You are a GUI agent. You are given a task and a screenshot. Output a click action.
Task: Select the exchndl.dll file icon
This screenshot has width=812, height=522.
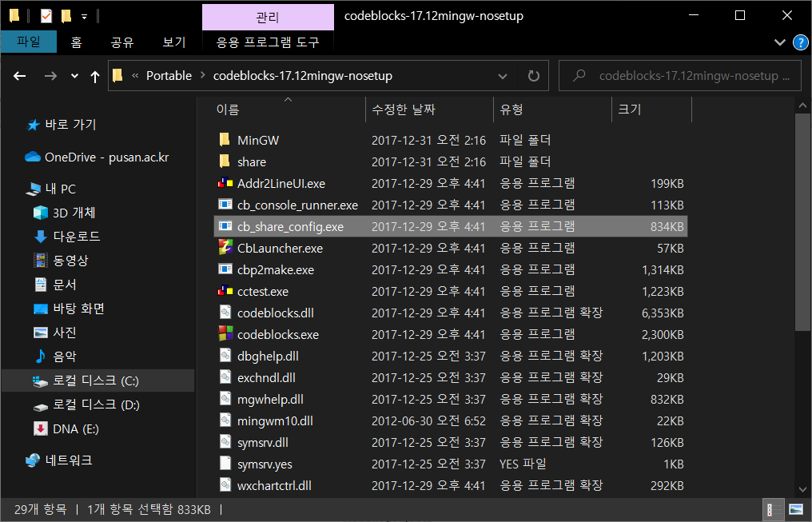click(225, 377)
